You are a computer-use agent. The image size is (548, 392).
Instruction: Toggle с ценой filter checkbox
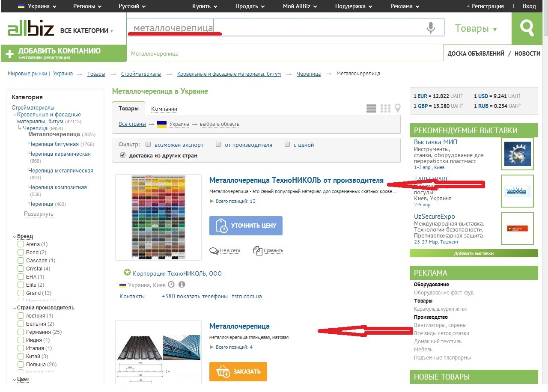(x=288, y=145)
